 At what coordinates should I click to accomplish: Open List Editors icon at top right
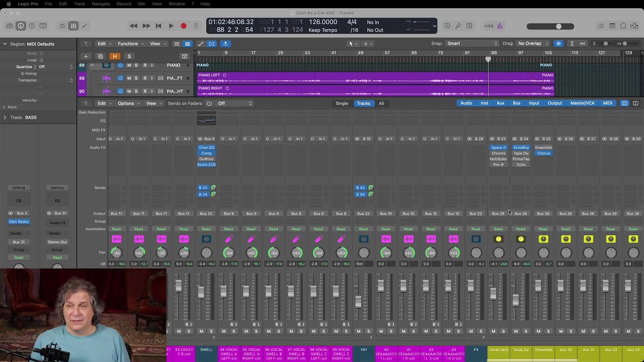(601, 26)
